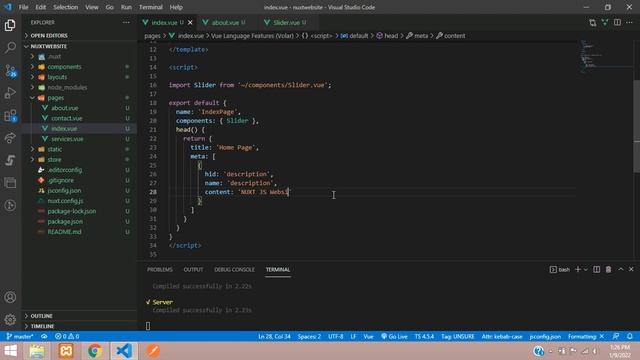Open the File menu
The image size is (640, 360).
[x=23, y=7]
